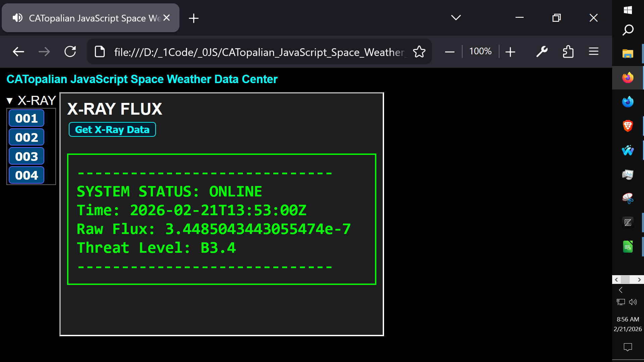Open the tab list dropdown chevron
644x362 pixels.
coord(455,18)
